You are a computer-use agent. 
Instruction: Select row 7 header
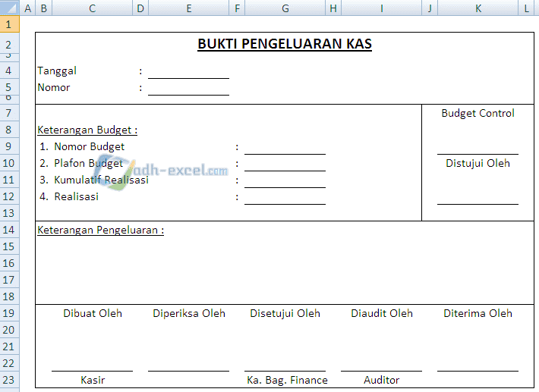(10, 113)
